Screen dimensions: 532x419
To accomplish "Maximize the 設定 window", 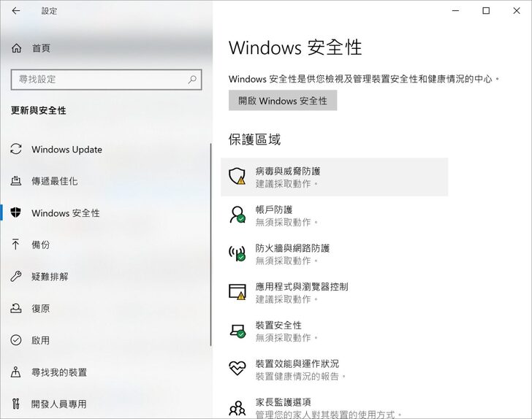I will 486,11.
